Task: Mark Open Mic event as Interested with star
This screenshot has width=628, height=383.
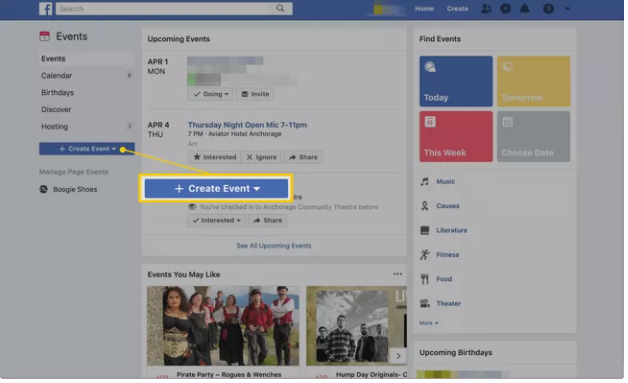Action: [215, 157]
